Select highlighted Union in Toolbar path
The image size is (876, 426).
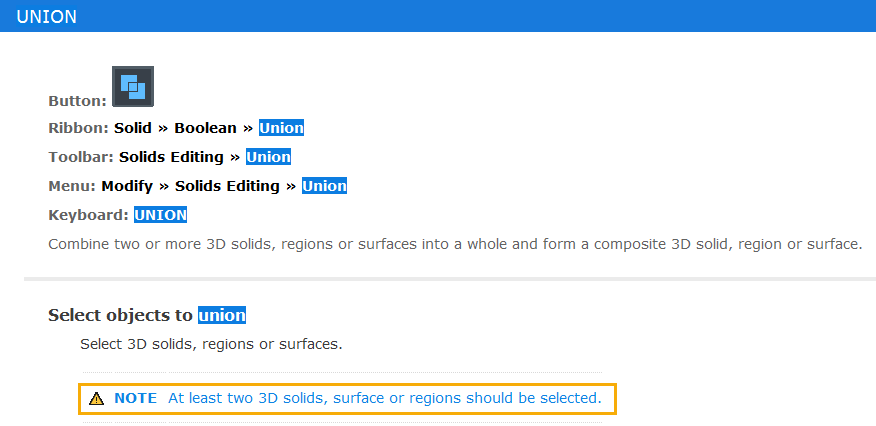coord(268,157)
